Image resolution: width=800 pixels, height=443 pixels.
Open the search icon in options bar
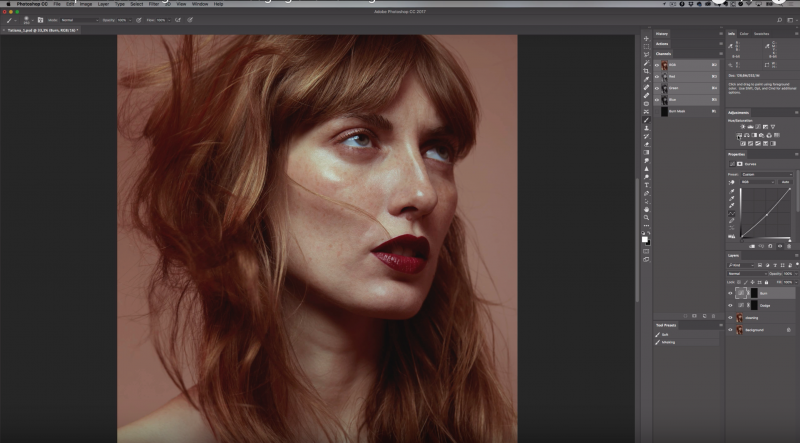[x=780, y=20]
